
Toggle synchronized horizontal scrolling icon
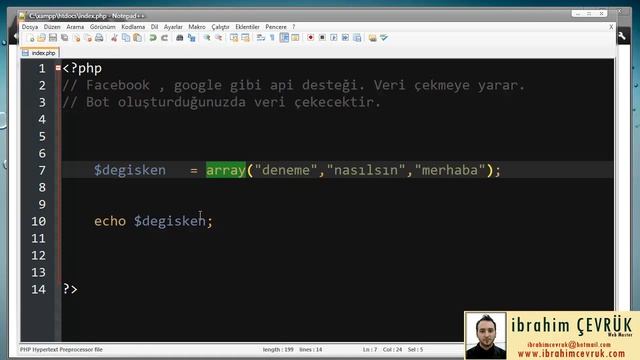tap(245, 38)
